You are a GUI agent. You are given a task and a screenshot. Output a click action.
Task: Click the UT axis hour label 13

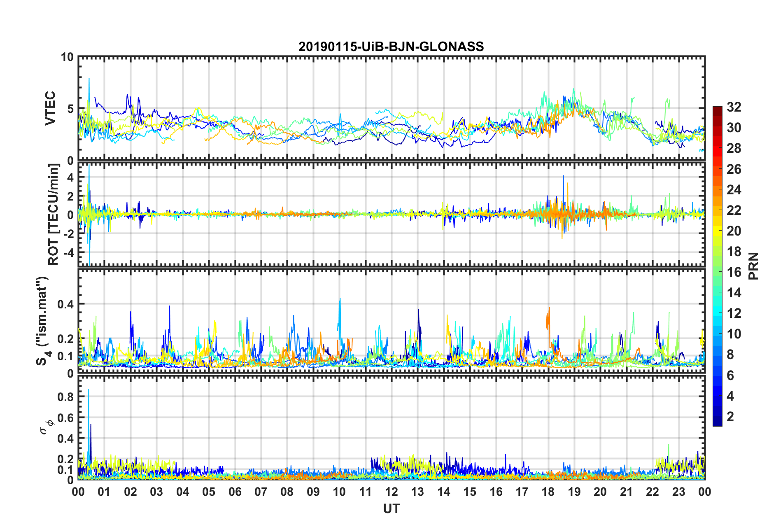417,492
